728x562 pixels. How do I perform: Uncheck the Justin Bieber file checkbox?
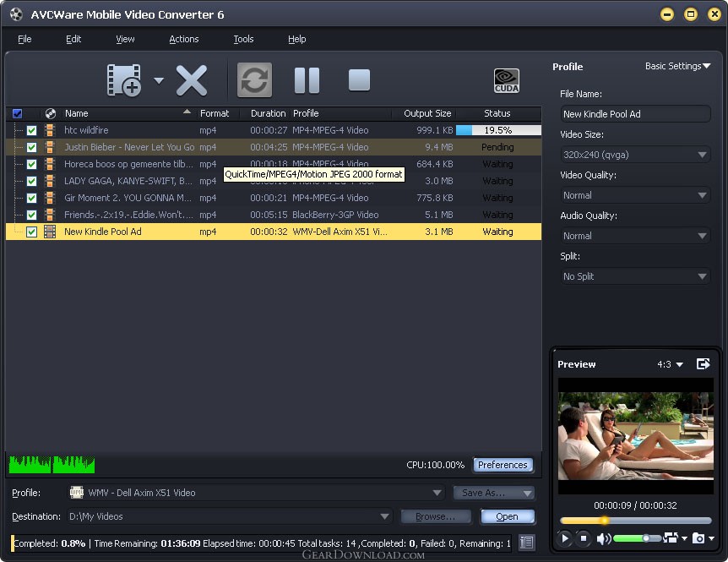[x=31, y=147]
